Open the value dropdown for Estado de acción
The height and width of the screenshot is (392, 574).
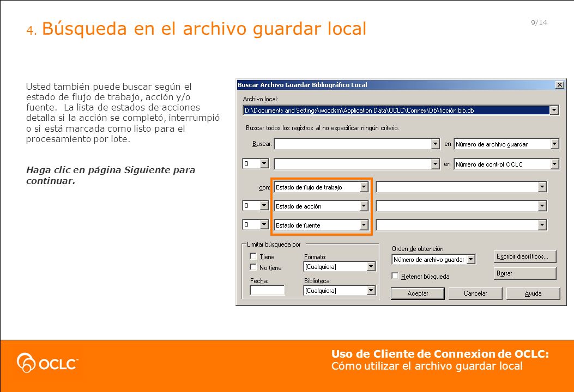(542, 206)
